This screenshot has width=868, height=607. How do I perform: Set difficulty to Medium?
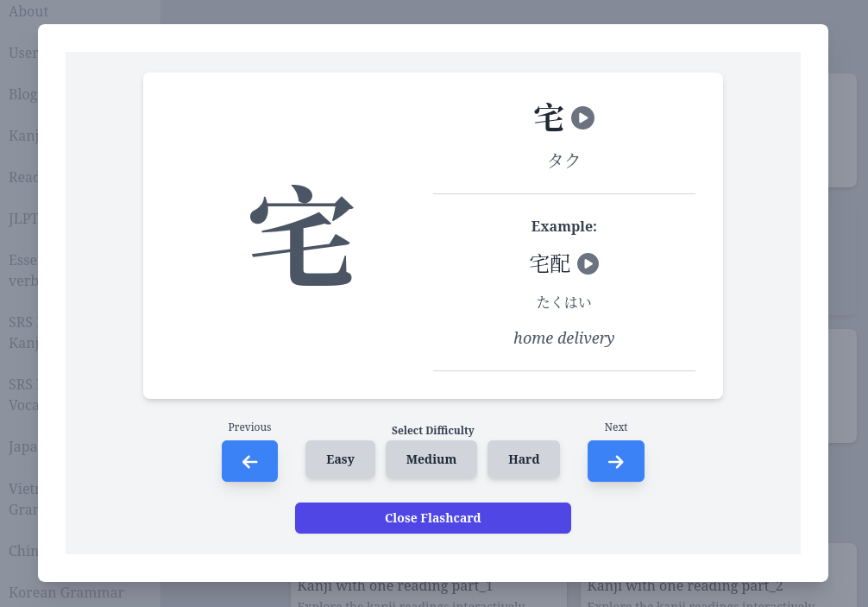click(x=431, y=459)
